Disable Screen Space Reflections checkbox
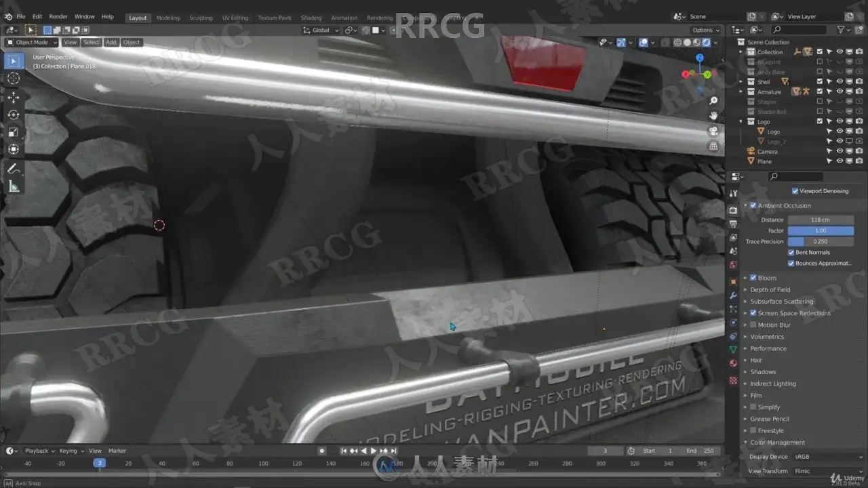The height and width of the screenshot is (488, 868). point(753,313)
